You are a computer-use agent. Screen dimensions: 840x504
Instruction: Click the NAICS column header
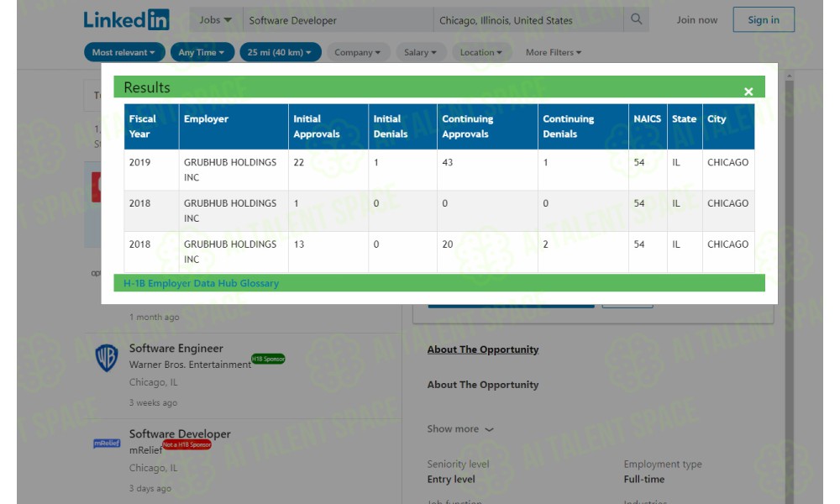648,126
